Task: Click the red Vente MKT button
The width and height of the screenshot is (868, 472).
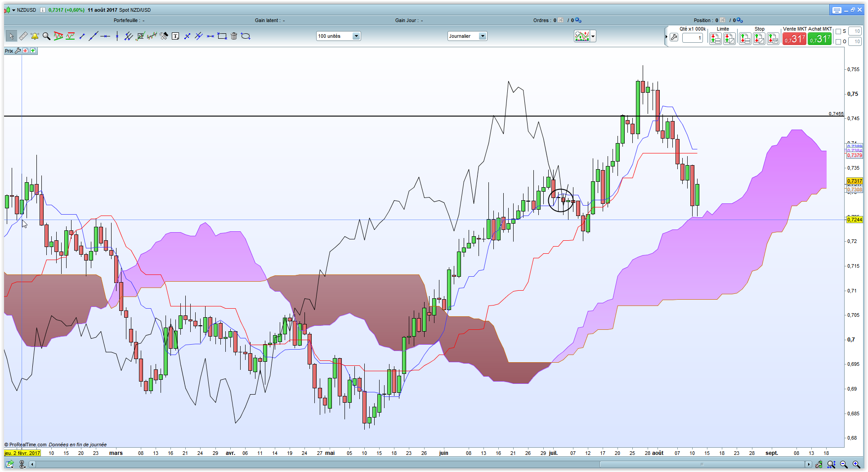Action: tap(794, 39)
